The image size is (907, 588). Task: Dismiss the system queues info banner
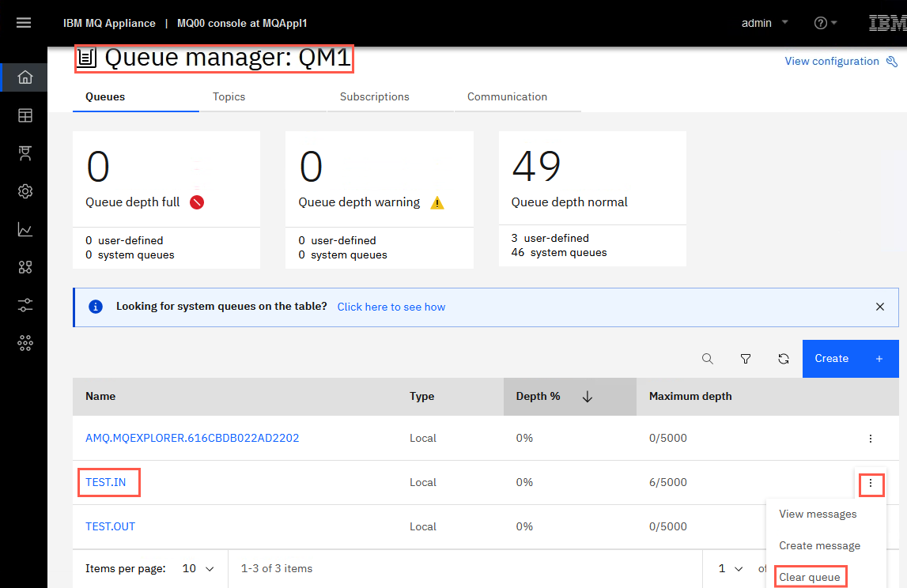(880, 307)
